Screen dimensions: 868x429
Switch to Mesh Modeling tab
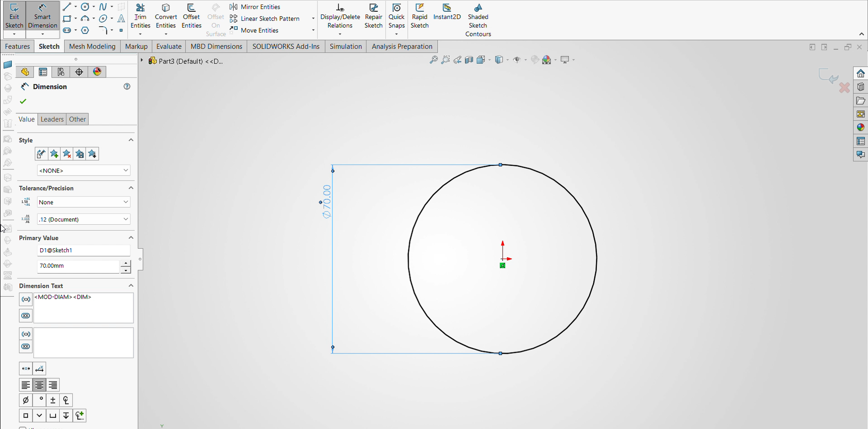[92, 46]
